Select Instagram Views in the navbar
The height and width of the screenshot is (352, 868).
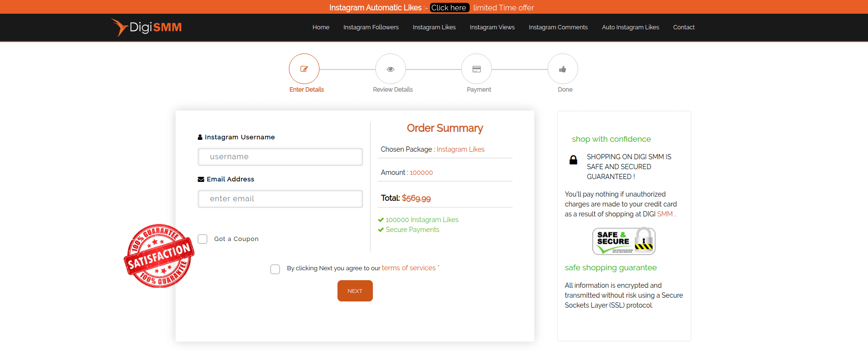[x=492, y=27]
